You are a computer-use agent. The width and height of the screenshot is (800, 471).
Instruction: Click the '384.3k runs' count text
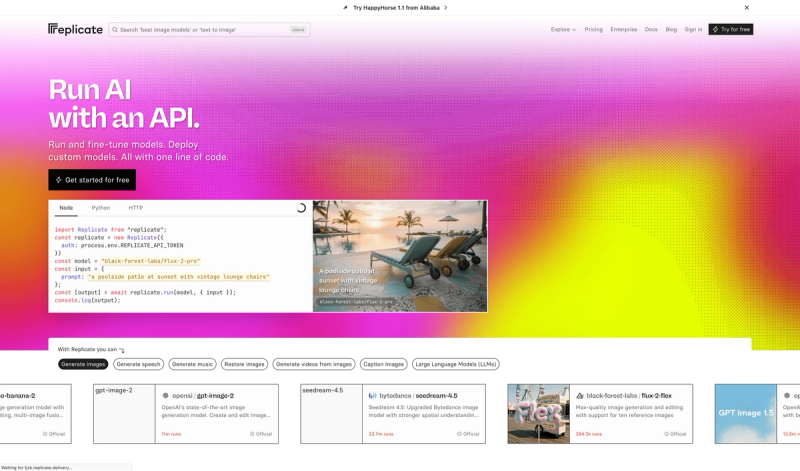(589, 434)
